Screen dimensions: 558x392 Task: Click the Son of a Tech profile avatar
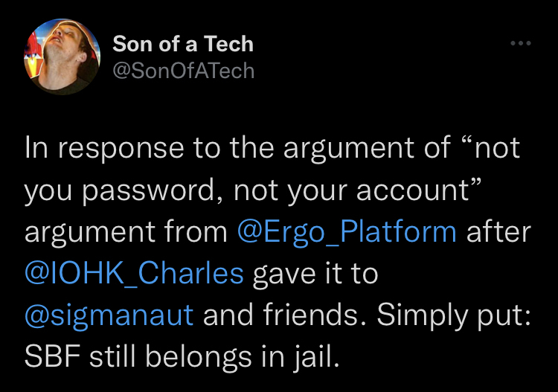(62, 57)
